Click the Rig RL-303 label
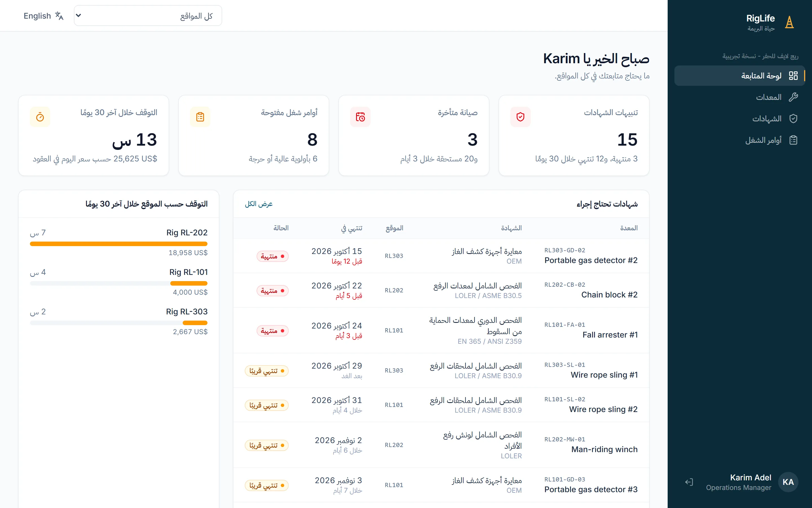Viewport: 812px width, 508px height. [x=187, y=312]
